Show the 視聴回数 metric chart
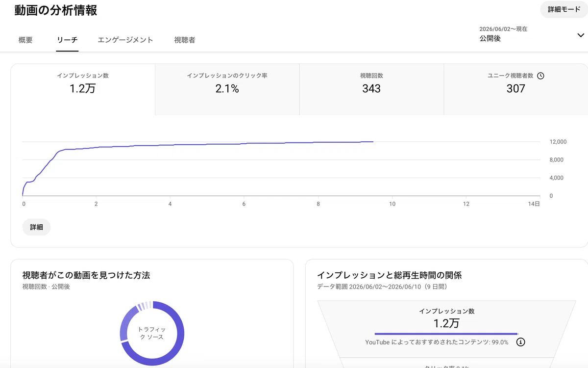This screenshot has width=588, height=368. tap(371, 89)
